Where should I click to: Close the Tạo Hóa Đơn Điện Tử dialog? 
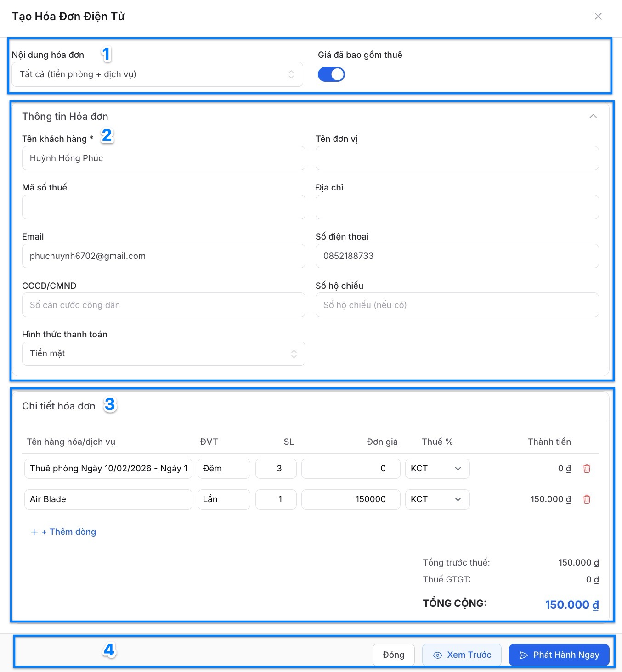pos(598,17)
